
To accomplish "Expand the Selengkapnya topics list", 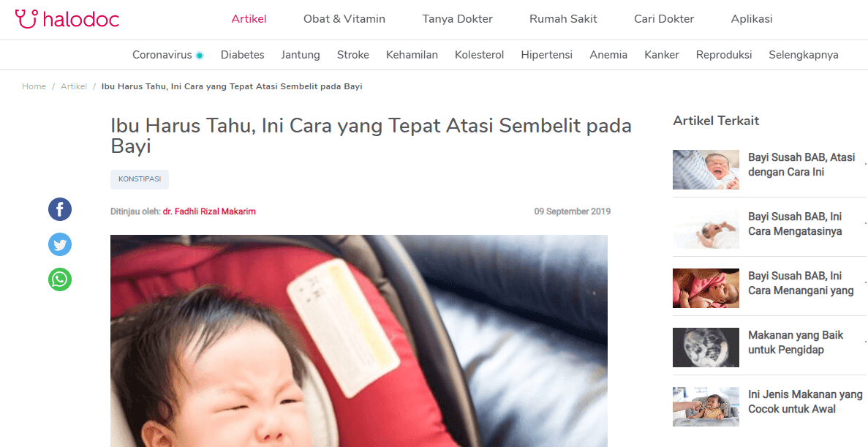I will [x=803, y=55].
